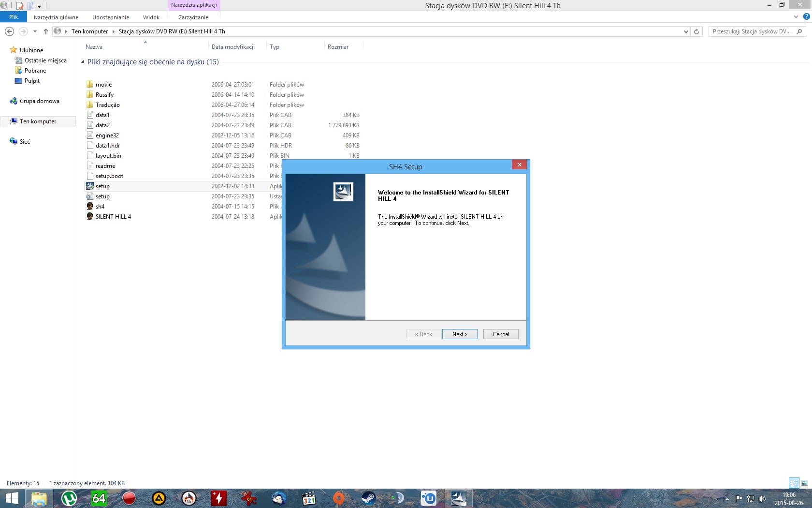Select the setup application dated 2002-12-02
Screen dimensions: 812x508
102,186
